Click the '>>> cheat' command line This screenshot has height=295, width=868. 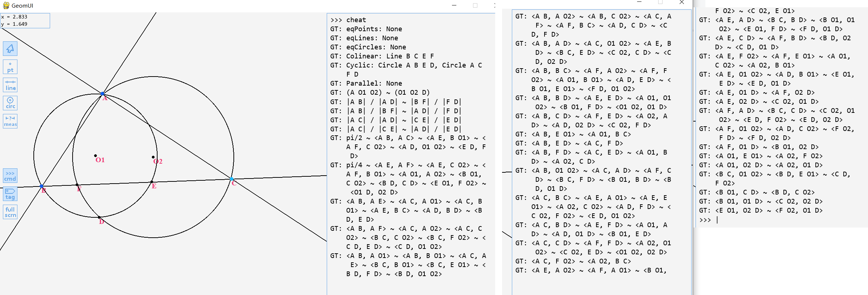click(x=348, y=20)
